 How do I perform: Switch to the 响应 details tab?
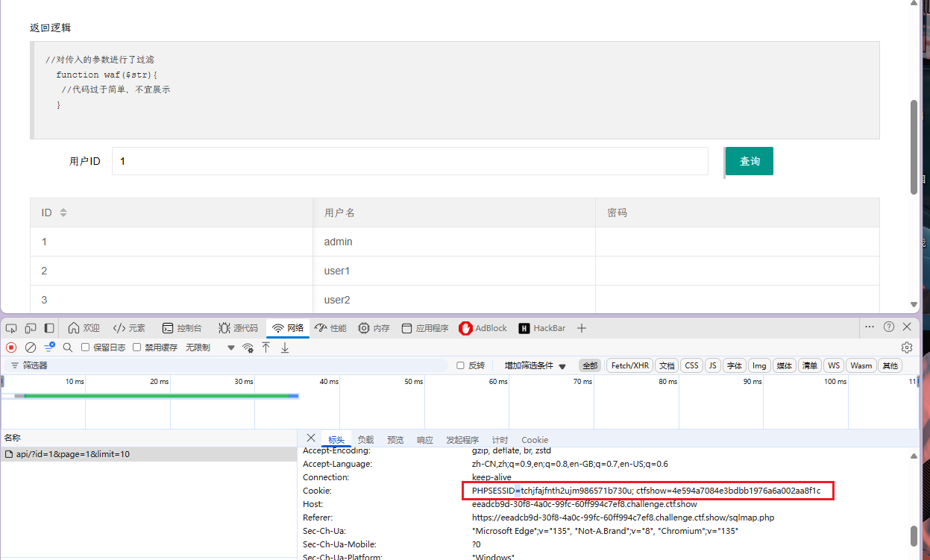(x=425, y=440)
